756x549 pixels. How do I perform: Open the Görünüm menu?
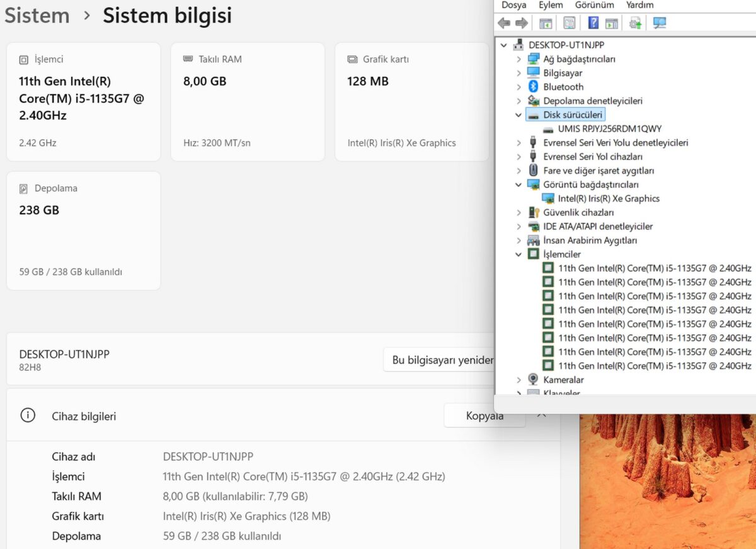coord(594,5)
